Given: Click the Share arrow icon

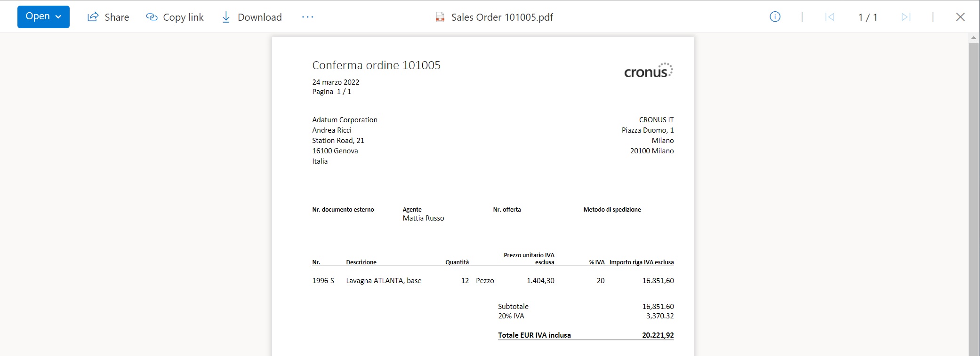Looking at the screenshot, I should pyautogui.click(x=93, y=17).
